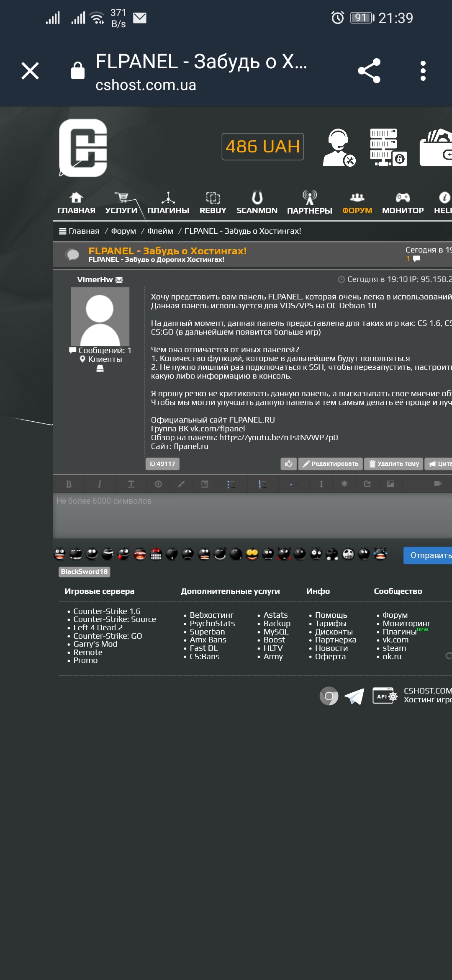
Task: Insert horizontal line in editor toolbar
Action: (294, 484)
